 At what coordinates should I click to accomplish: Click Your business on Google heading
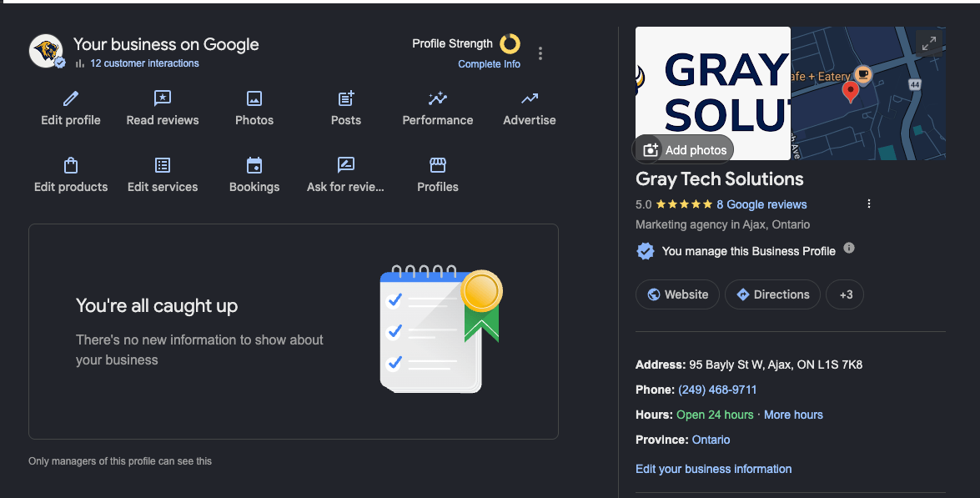[166, 44]
